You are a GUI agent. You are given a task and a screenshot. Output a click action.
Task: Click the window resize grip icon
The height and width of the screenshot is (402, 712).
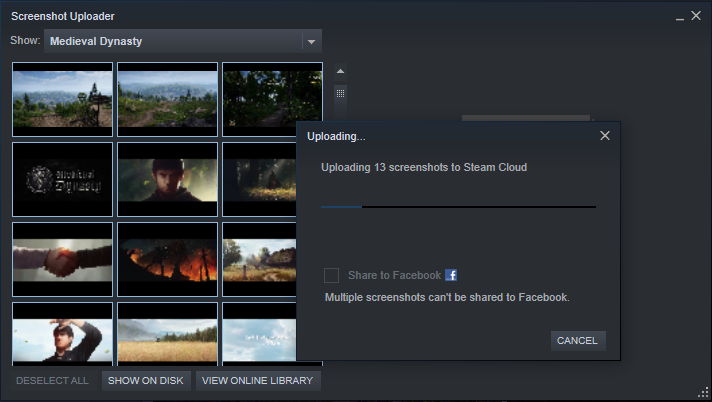(703, 392)
